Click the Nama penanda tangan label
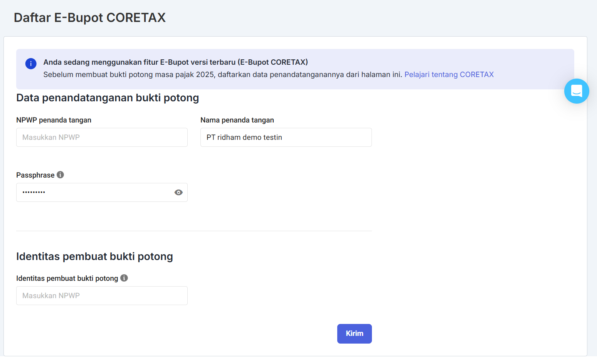The height and width of the screenshot is (364, 597). pyautogui.click(x=237, y=120)
